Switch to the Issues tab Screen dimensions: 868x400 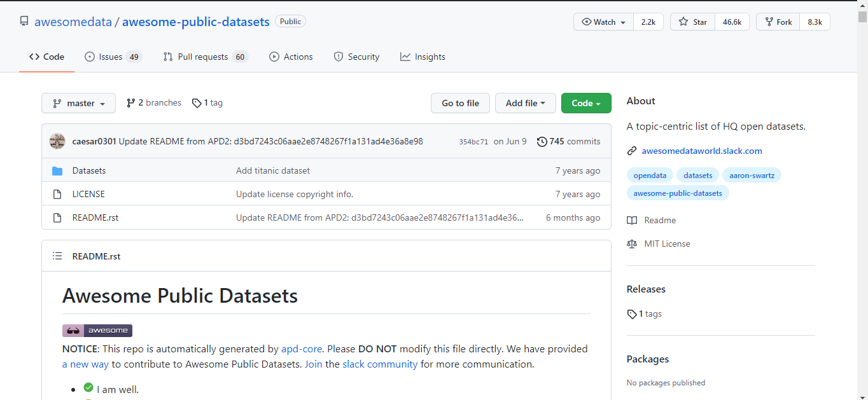point(113,57)
